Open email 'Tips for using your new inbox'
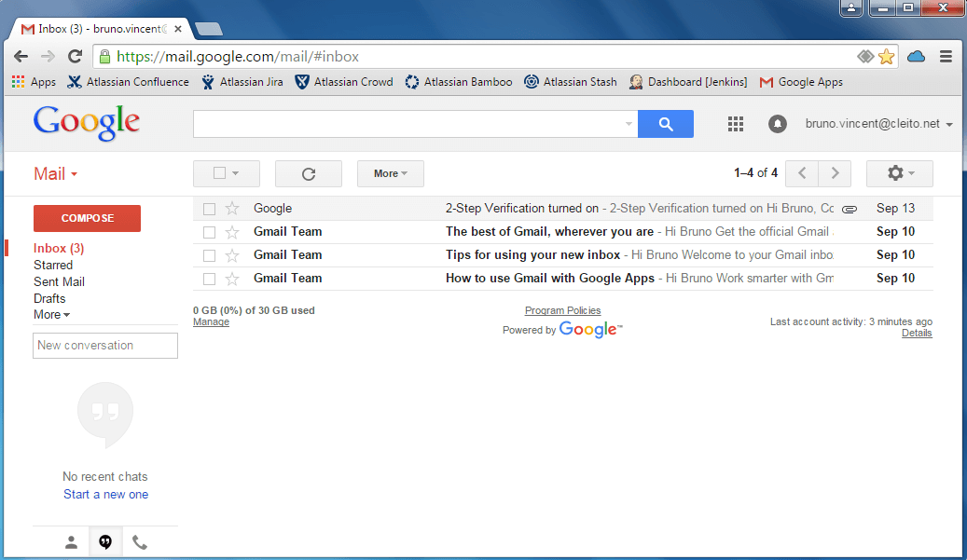Image resolution: width=967 pixels, height=560 pixels. 562,255
